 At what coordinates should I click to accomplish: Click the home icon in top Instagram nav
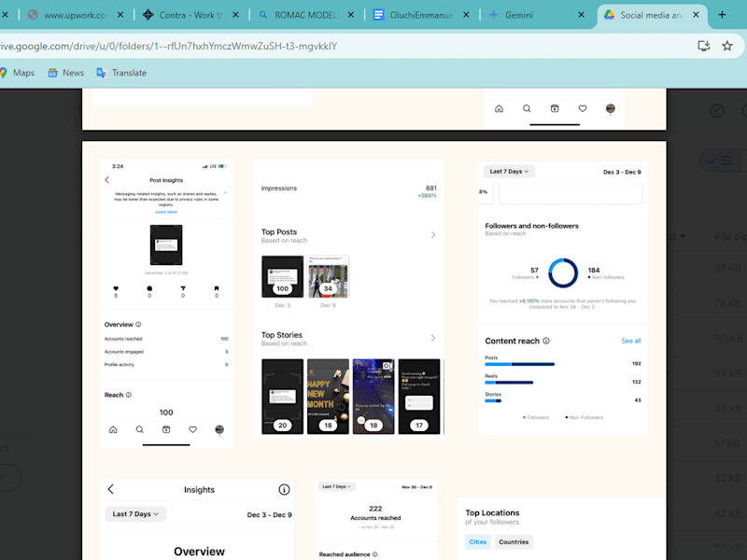click(x=499, y=108)
